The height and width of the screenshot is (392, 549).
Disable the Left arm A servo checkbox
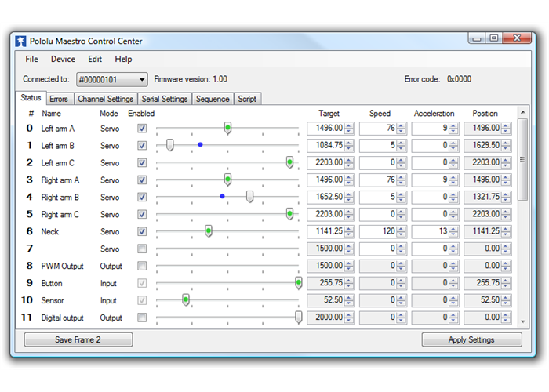142,128
